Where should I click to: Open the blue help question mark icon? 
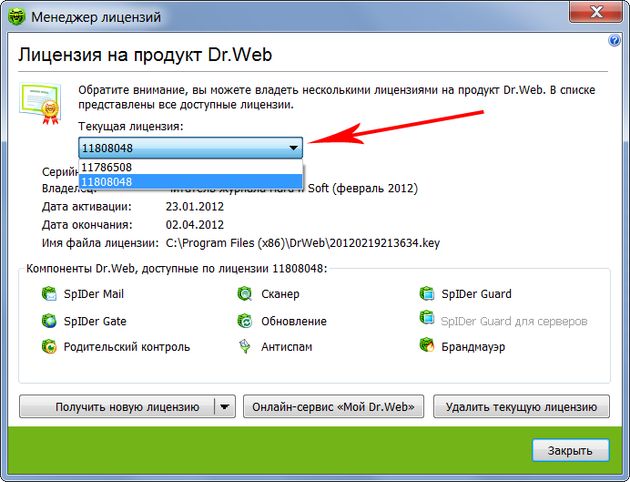coord(614,40)
